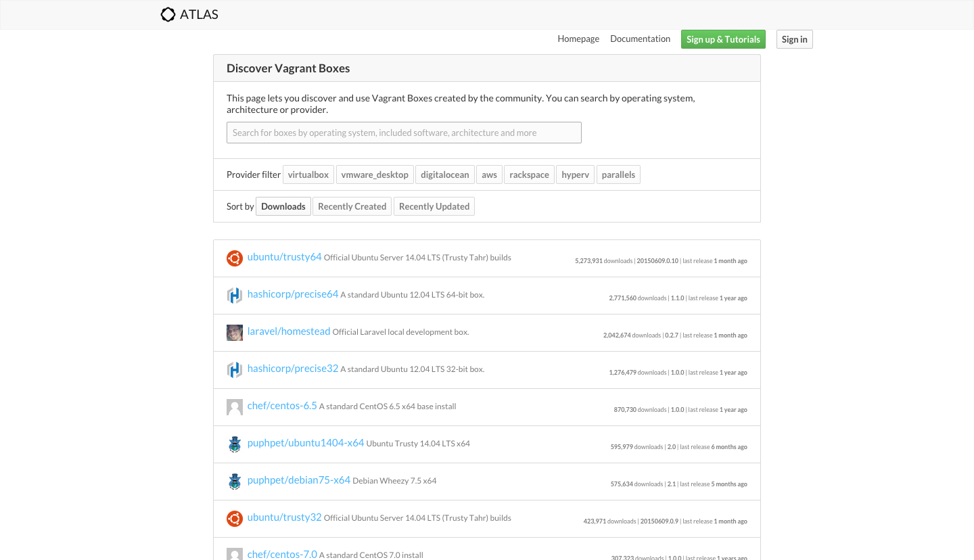This screenshot has width=974, height=560.
Task: Click the ubuntu/trusty32 Ubuntu logo icon
Action: (235, 519)
